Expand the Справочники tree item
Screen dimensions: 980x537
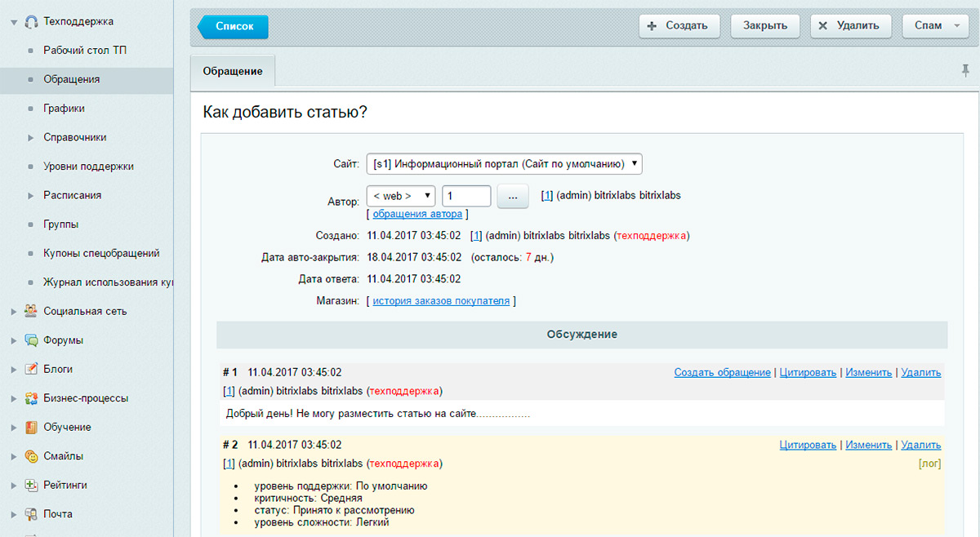[x=30, y=137]
